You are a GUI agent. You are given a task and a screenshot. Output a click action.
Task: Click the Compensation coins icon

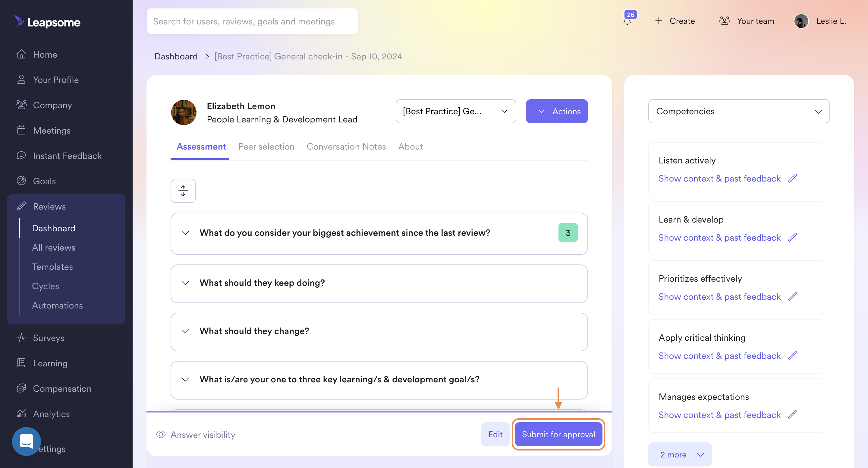[21, 388]
